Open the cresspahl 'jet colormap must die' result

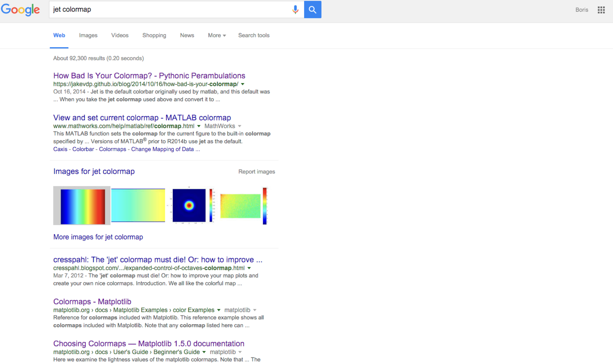pos(158,260)
